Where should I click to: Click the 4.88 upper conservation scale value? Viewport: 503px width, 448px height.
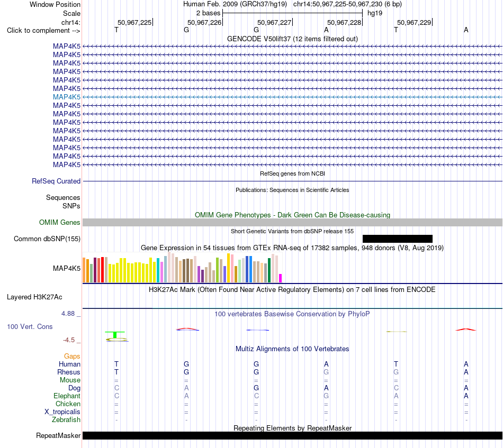(68, 314)
